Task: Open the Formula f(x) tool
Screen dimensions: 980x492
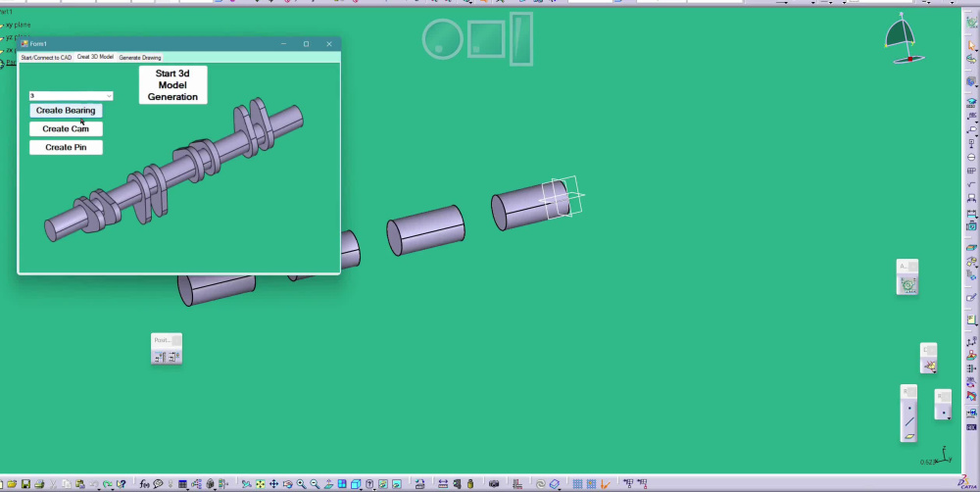Action: (x=144, y=484)
